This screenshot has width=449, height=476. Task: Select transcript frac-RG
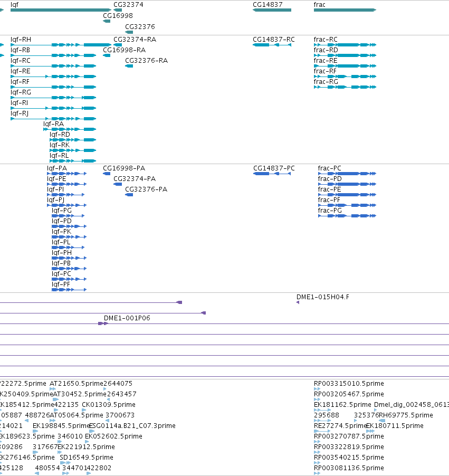coord(345,87)
